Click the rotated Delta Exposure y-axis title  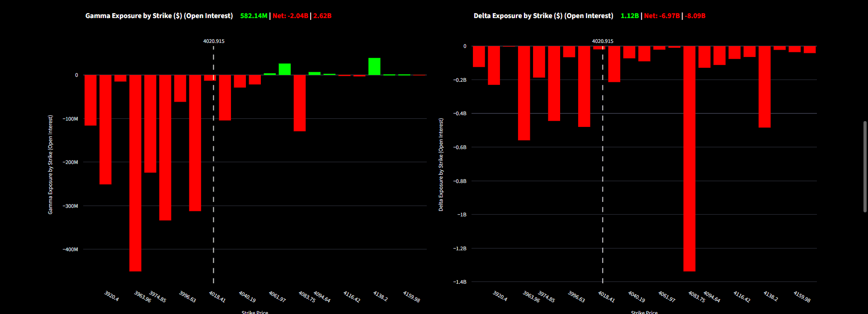coord(441,165)
